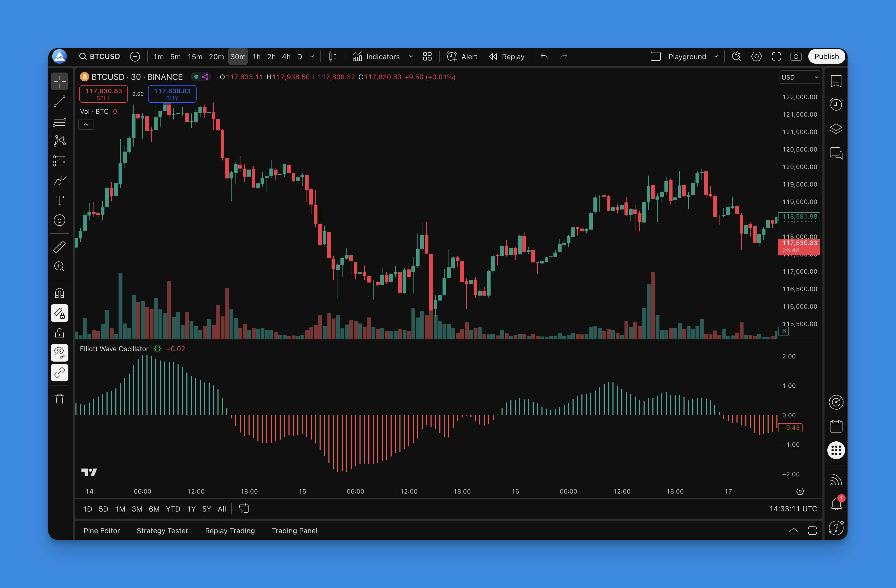Open the watchlist panel icon
Screen dimensions: 896x588
pos(836,81)
